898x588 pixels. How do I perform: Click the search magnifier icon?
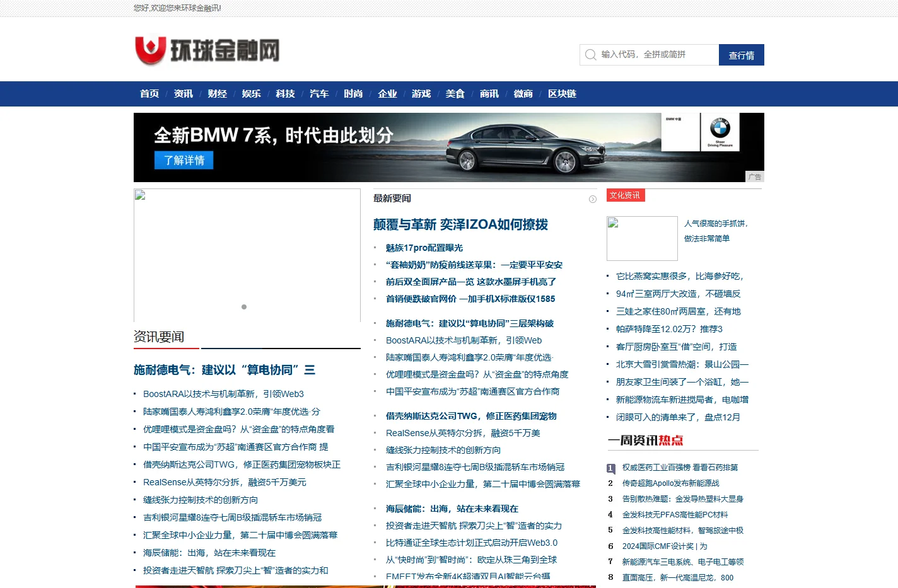590,55
